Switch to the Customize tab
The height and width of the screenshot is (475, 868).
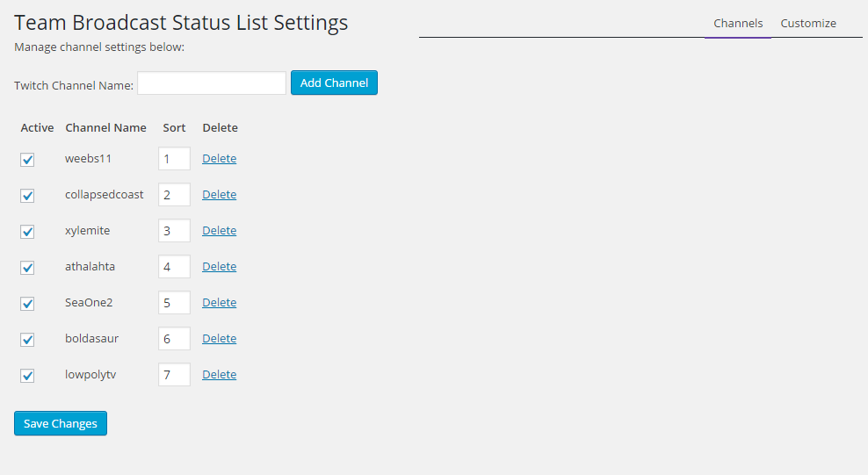click(x=808, y=24)
